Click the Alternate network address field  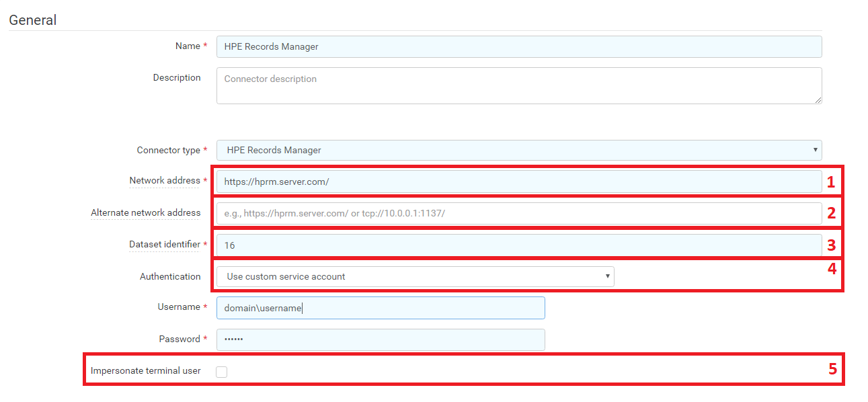[x=518, y=212]
